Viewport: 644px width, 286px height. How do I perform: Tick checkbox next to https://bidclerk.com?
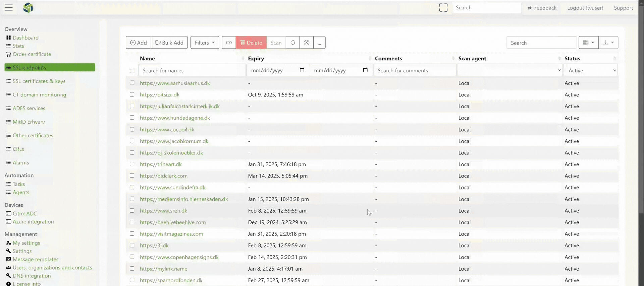click(132, 175)
